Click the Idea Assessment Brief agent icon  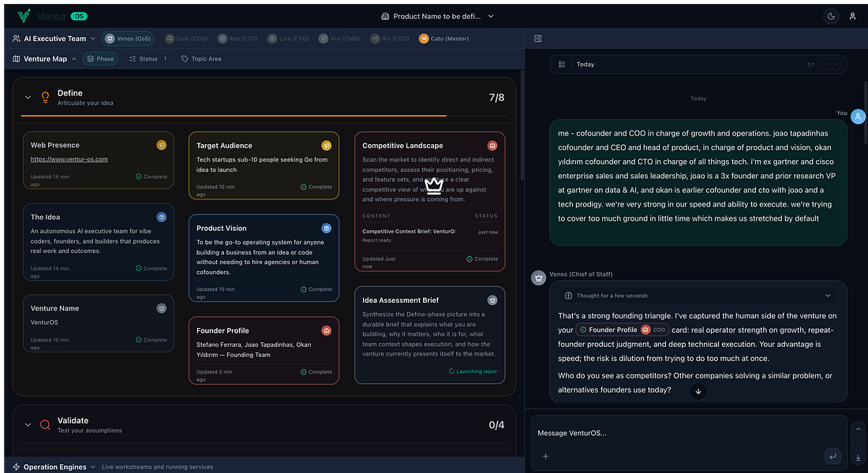tap(492, 300)
